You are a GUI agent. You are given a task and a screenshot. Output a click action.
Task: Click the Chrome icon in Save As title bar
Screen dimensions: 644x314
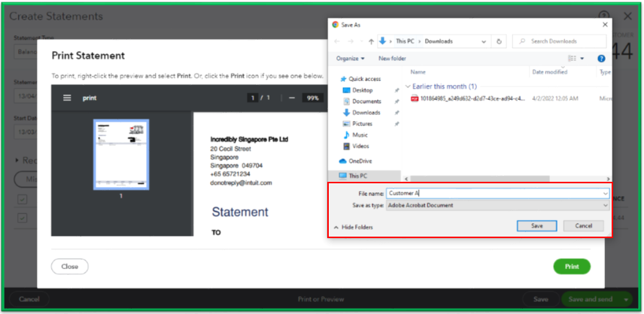pyautogui.click(x=335, y=25)
